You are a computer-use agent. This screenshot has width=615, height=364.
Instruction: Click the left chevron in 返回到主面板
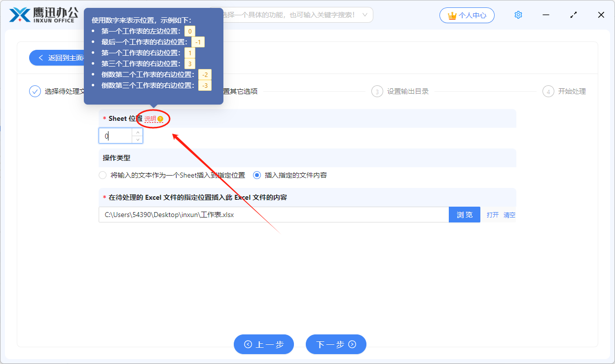pos(41,58)
